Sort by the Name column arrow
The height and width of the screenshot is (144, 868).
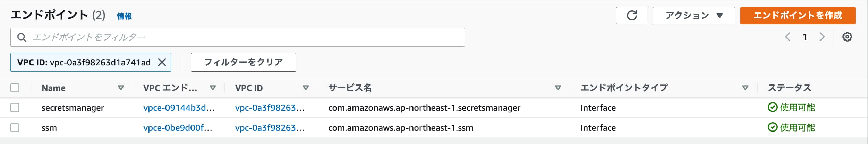121,88
